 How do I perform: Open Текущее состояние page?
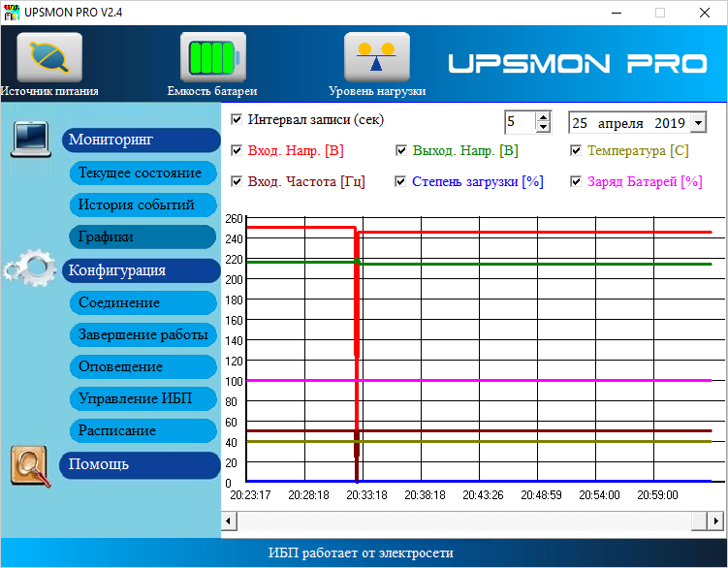(x=143, y=173)
